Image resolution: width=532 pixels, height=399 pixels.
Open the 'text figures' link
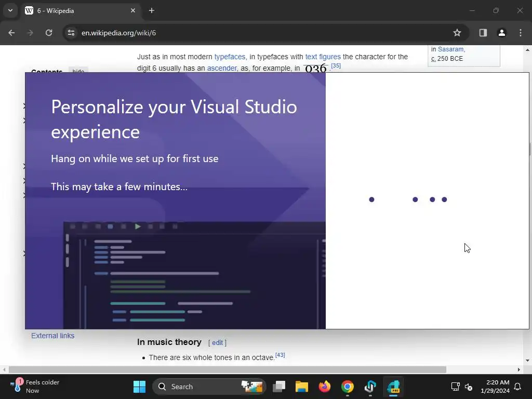[x=323, y=57]
